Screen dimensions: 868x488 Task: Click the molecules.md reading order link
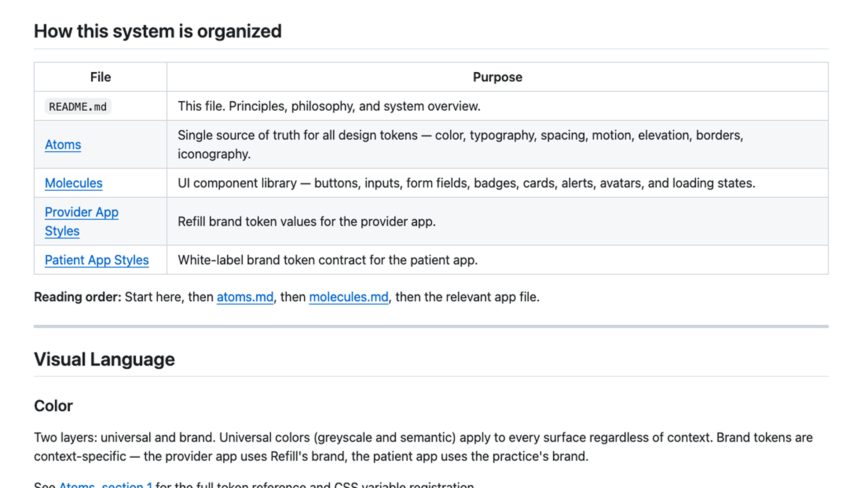[349, 297]
